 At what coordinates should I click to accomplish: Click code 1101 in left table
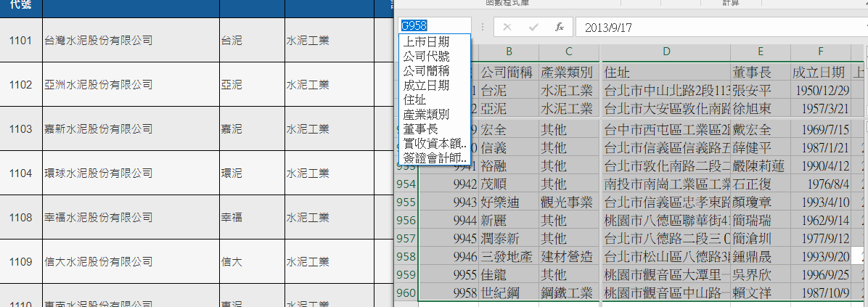21,41
